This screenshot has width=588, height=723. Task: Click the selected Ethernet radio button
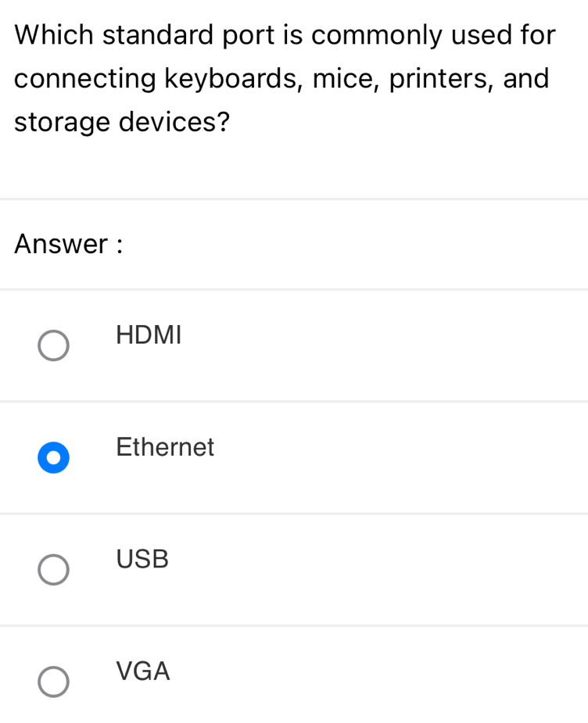(x=53, y=458)
